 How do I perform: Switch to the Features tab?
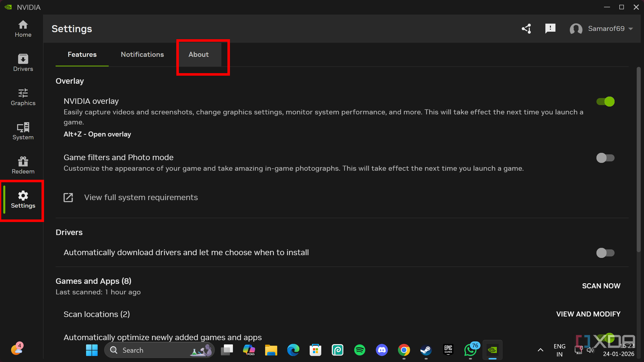click(82, 54)
